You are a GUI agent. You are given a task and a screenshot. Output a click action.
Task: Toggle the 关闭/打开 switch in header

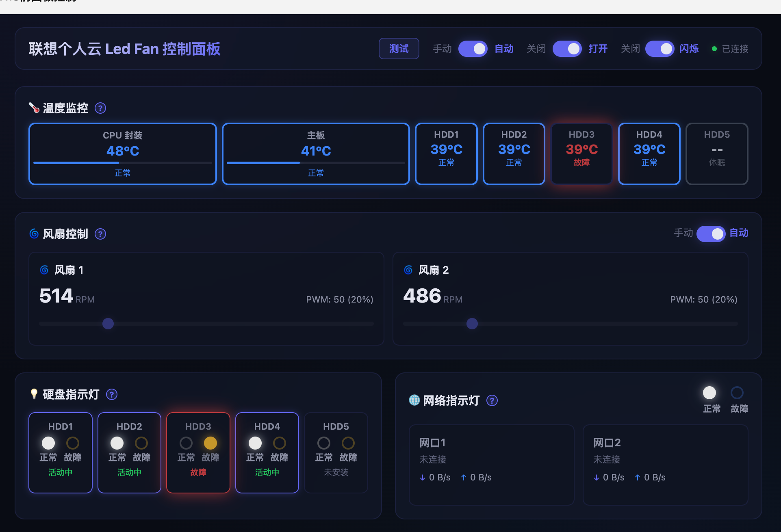(x=567, y=49)
